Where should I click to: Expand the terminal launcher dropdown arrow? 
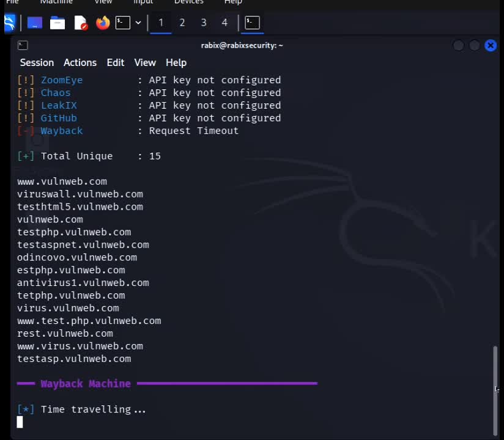click(x=138, y=23)
